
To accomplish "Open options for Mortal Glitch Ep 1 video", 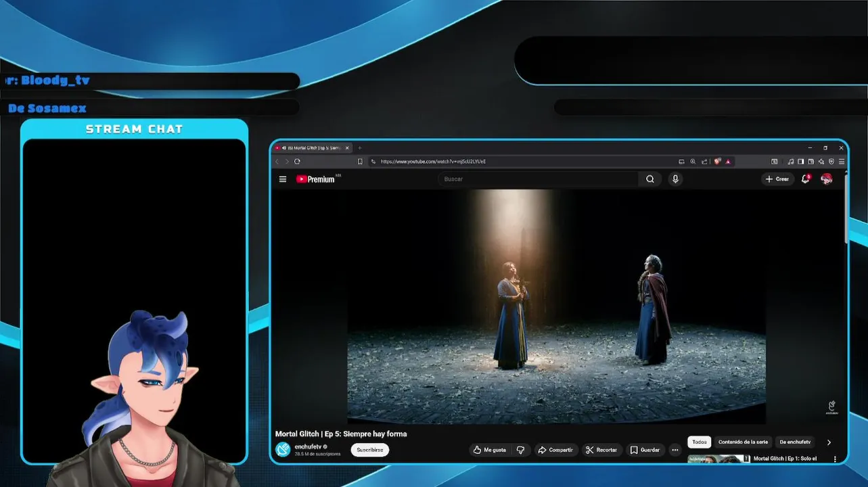I will coord(835,459).
